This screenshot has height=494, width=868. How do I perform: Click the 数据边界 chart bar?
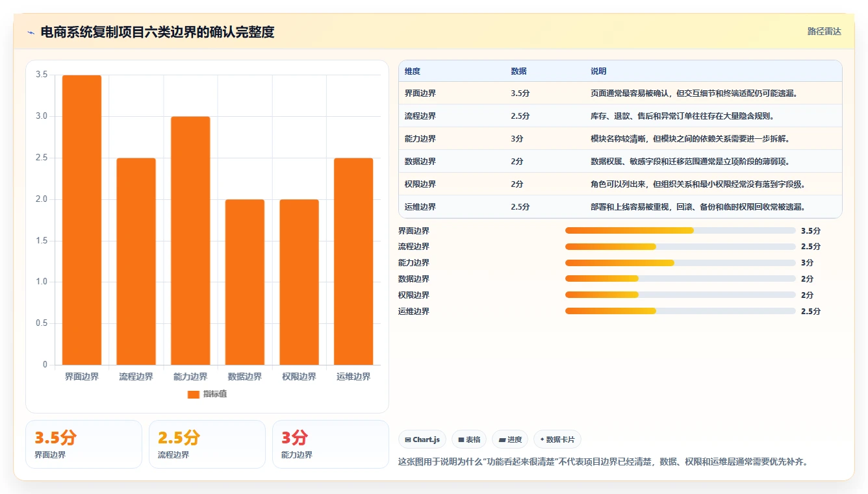(x=245, y=282)
